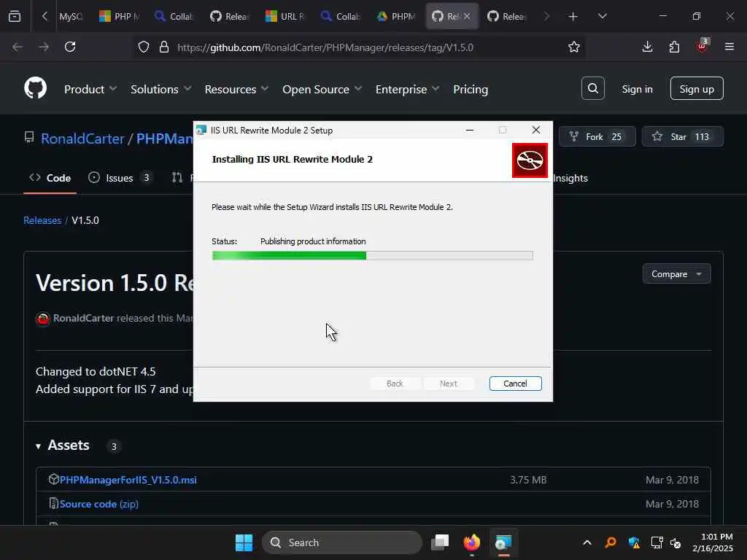Show hidden system tray icons
The height and width of the screenshot is (560, 747).
(x=587, y=542)
